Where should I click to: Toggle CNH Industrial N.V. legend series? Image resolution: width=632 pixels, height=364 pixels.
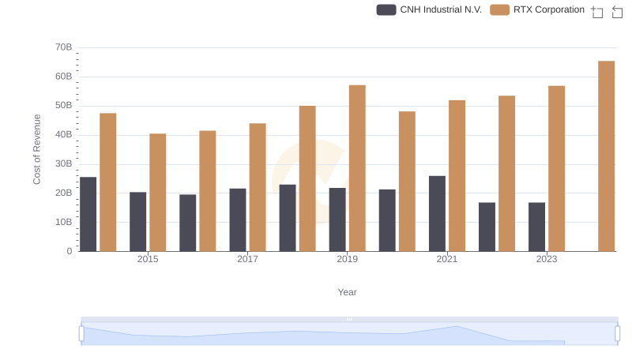click(x=429, y=9)
